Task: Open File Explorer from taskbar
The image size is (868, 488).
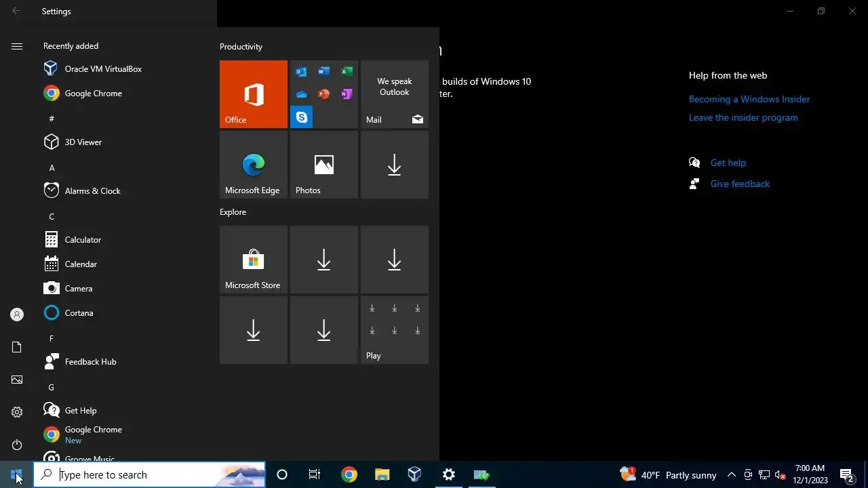Action: 382,474
